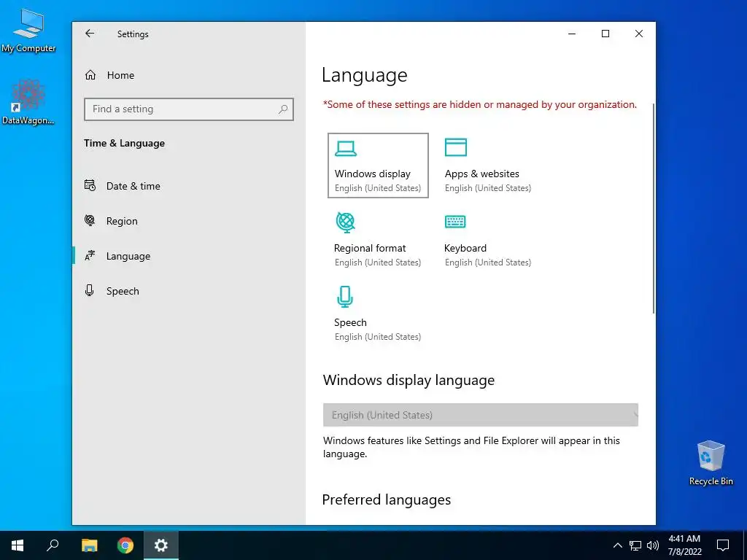The width and height of the screenshot is (747, 560).
Task: Click the Date & time calendar icon
Action: point(90,185)
